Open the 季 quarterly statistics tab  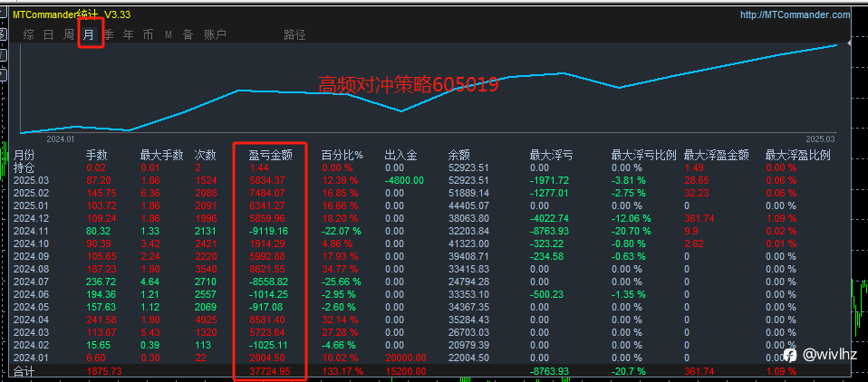point(109,34)
